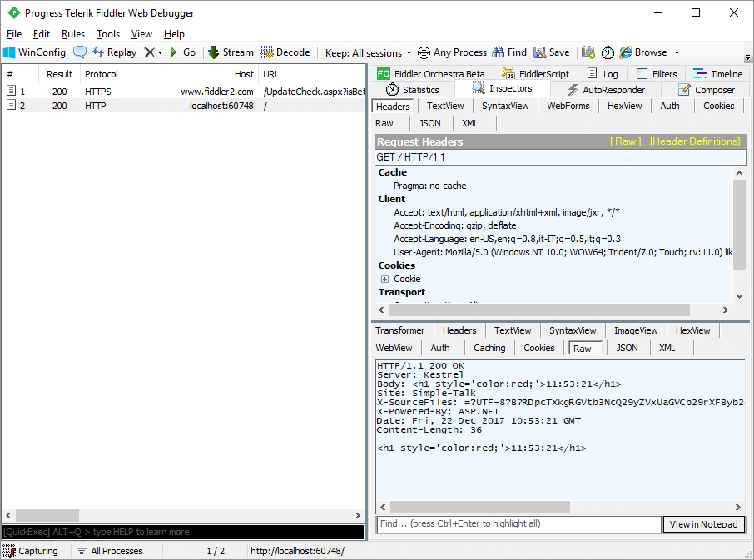
Task: Click response raw view scroll right arrow
Action: tap(738, 507)
